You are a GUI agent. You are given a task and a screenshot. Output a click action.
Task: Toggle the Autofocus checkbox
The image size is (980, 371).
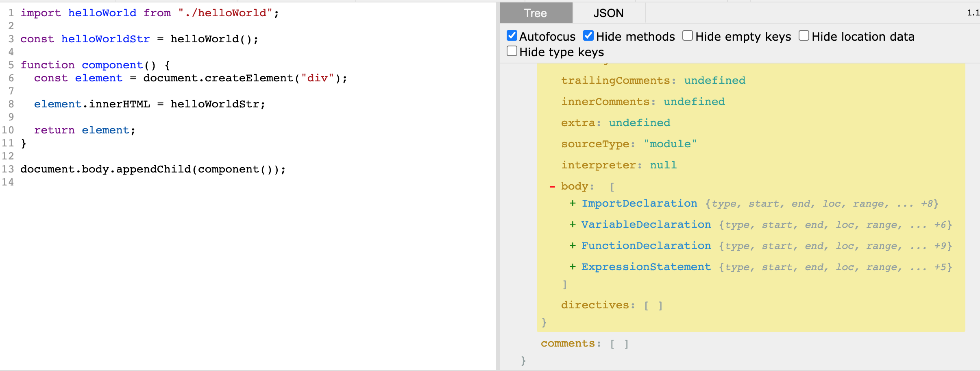512,36
